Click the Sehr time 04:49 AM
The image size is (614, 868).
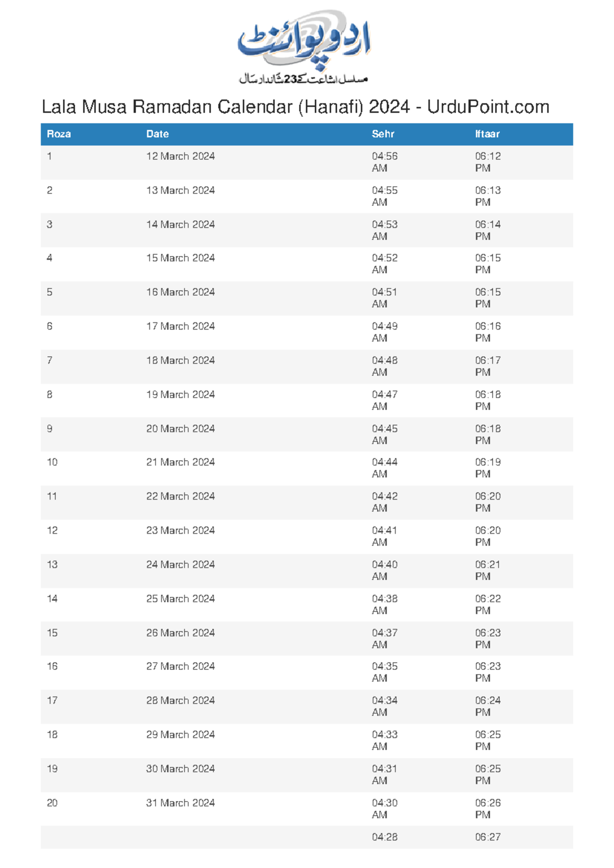384,332
